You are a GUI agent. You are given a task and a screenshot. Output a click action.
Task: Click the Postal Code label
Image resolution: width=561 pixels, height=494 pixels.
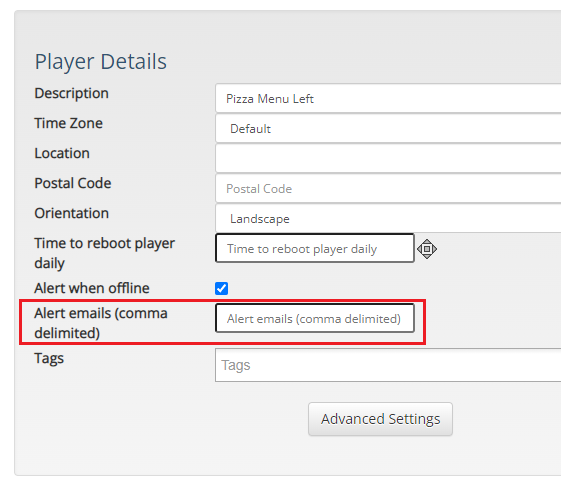pyautogui.click(x=73, y=183)
